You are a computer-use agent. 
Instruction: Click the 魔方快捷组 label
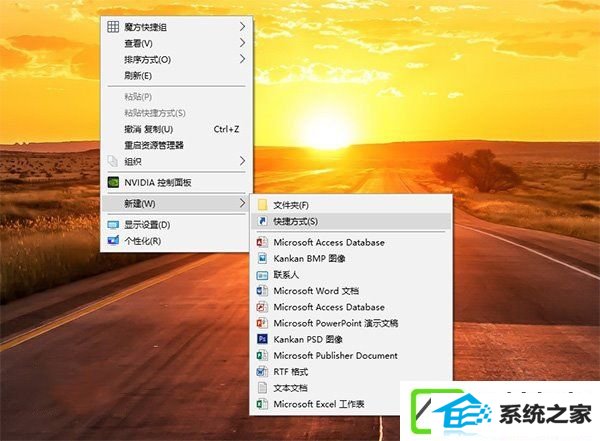coord(145,27)
